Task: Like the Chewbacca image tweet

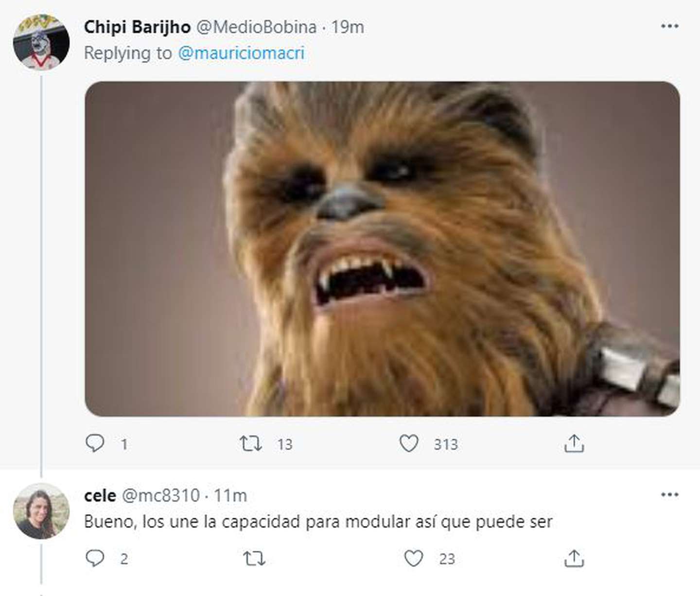Action: tap(409, 443)
